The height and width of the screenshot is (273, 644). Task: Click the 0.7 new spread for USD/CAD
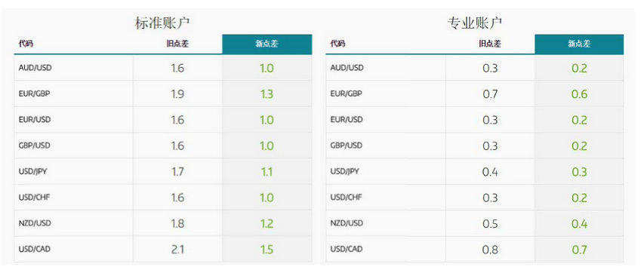579,249
